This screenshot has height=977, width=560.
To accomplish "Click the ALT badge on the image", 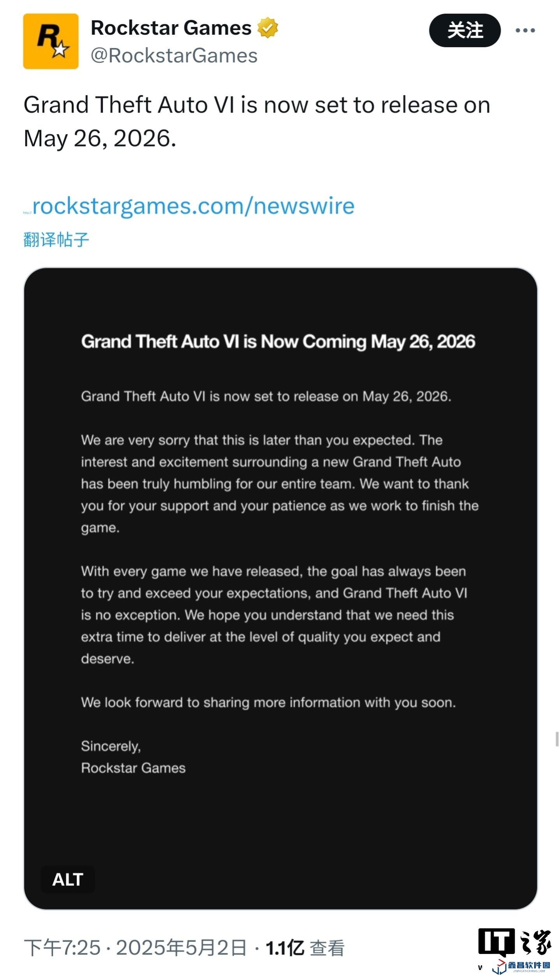I will click(x=68, y=880).
